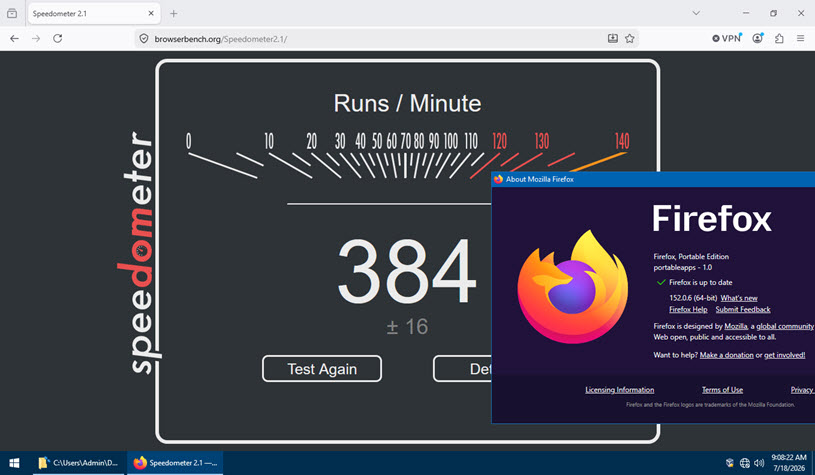Open the Firefox View icon left of tabs
The height and width of the screenshot is (475, 815).
coord(12,14)
